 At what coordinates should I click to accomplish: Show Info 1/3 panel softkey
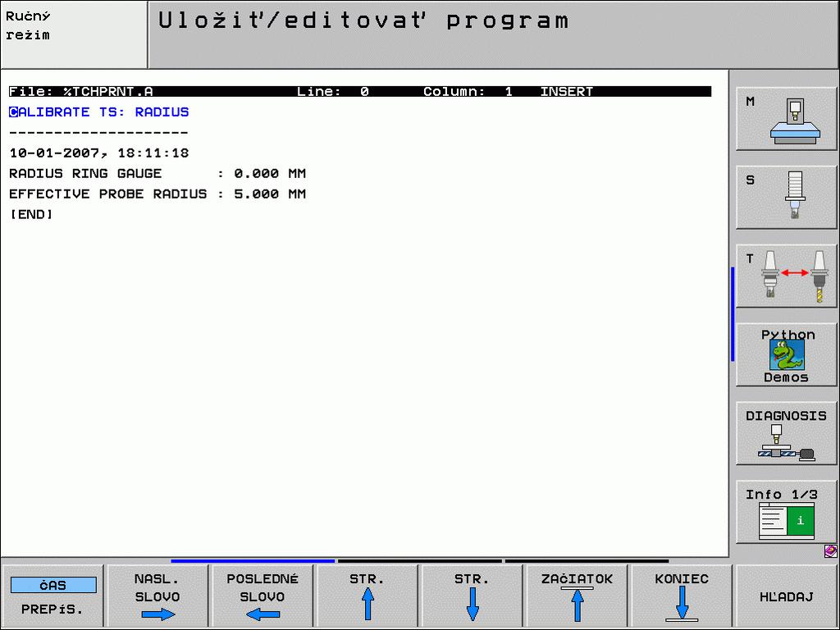pyautogui.click(x=786, y=513)
